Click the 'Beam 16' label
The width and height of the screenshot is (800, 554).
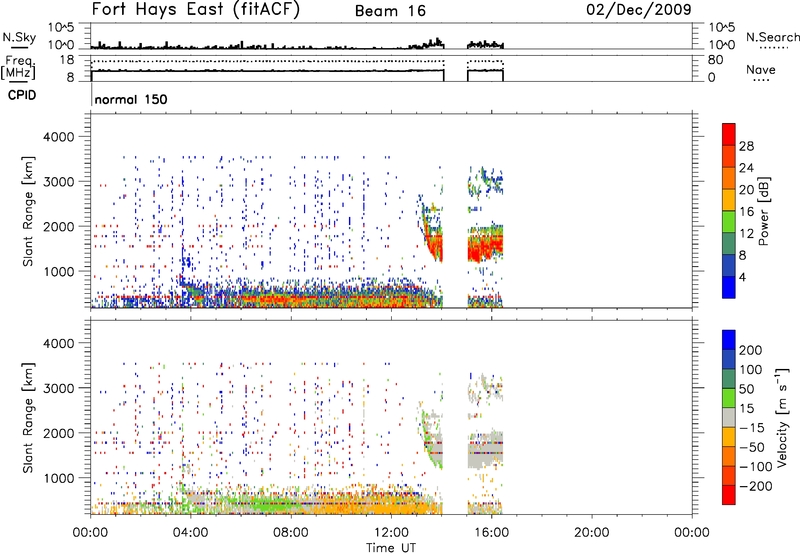pyautogui.click(x=390, y=11)
